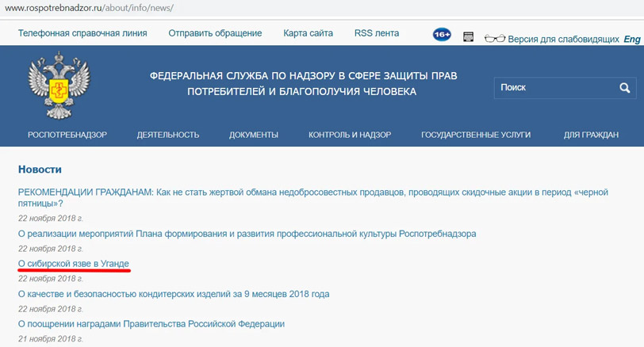The height and width of the screenshot is (347, 644).
Task: Open news О сибирской язве в Уганде
Action: (x=74, y=264)
